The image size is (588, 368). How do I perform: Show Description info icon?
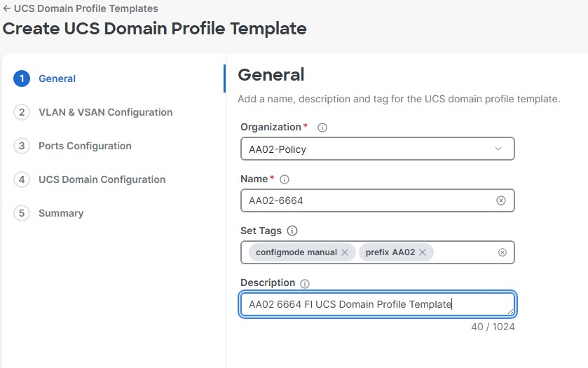click(305, 284)
